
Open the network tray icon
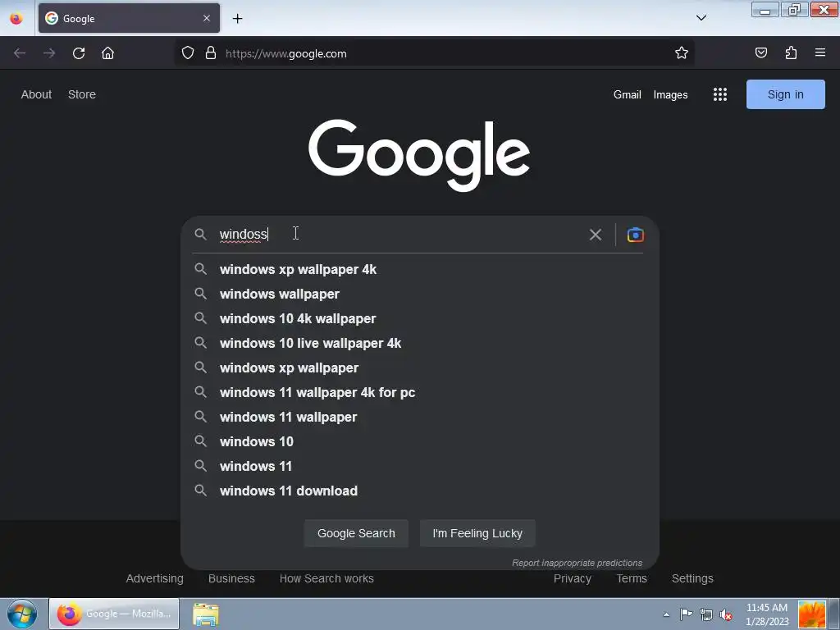click(706, 614)
